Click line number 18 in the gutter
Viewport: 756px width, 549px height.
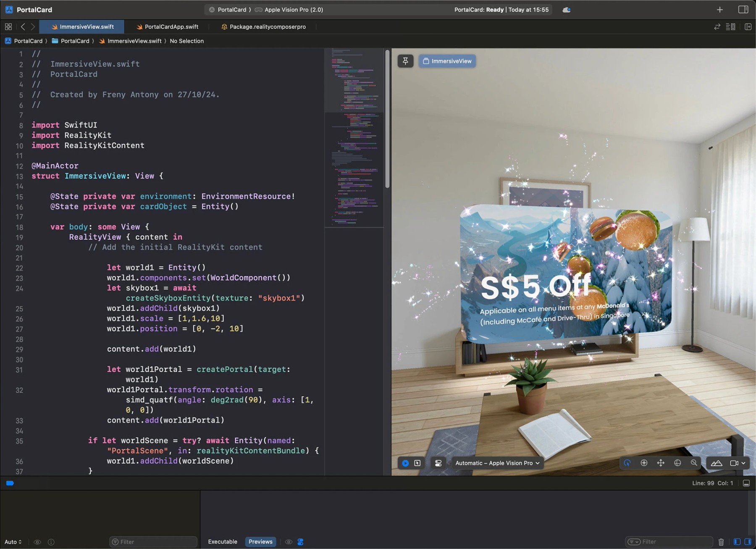click(19, 227)
